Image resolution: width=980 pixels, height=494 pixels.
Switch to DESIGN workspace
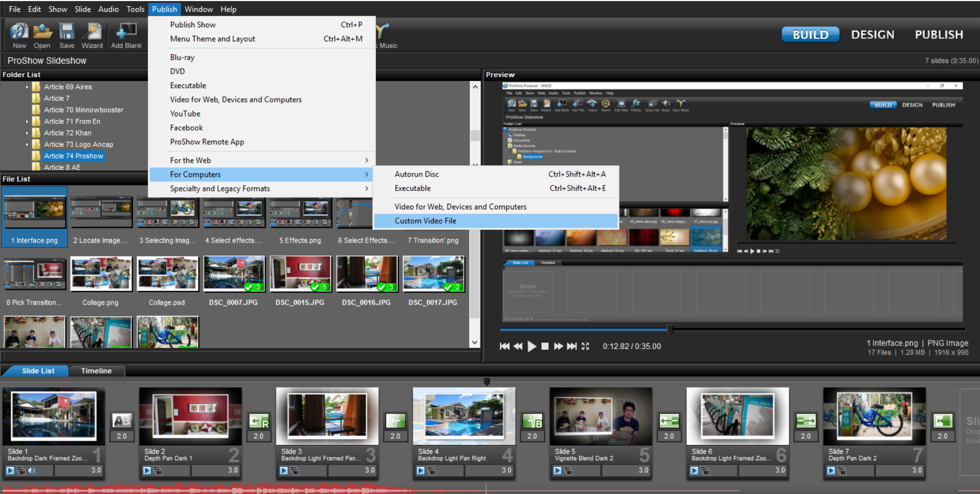[873, 34]
